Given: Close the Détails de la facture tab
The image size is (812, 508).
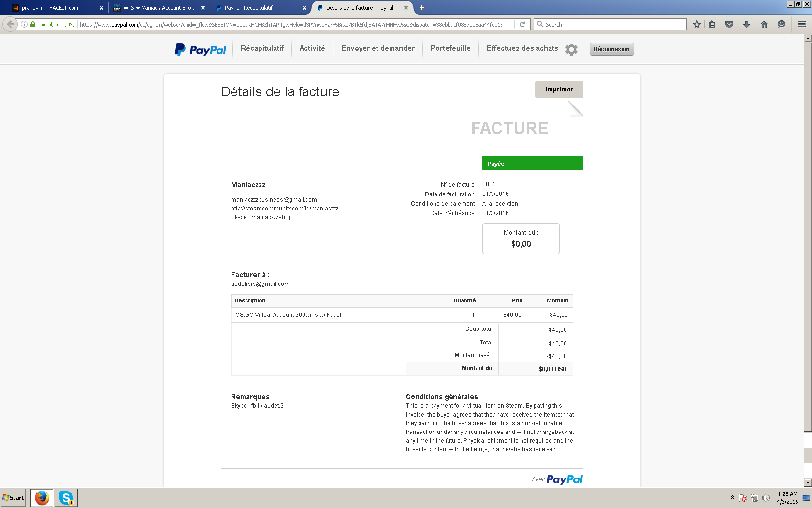Looking at the screenshot, I should (x=406, y=8).
